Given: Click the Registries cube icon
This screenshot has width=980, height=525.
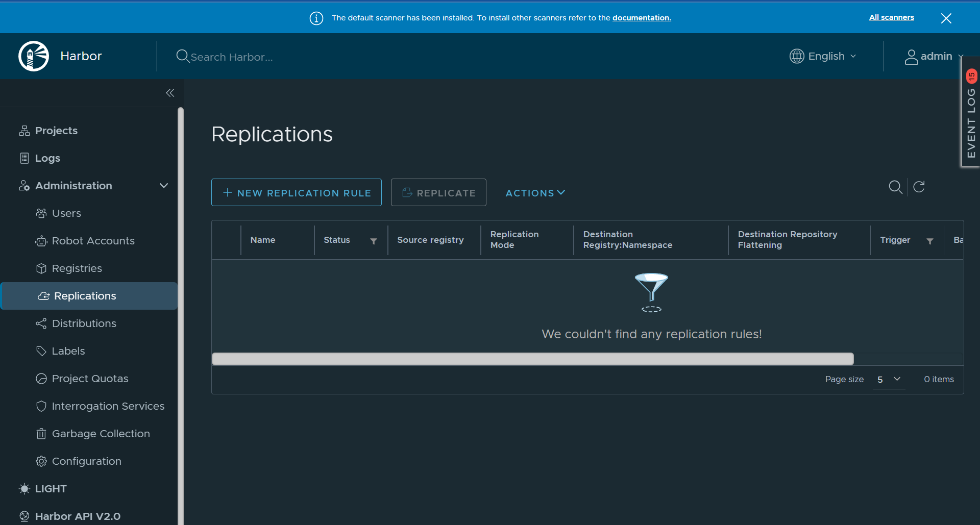Looking at the screenshot, I should click(41, 268).
